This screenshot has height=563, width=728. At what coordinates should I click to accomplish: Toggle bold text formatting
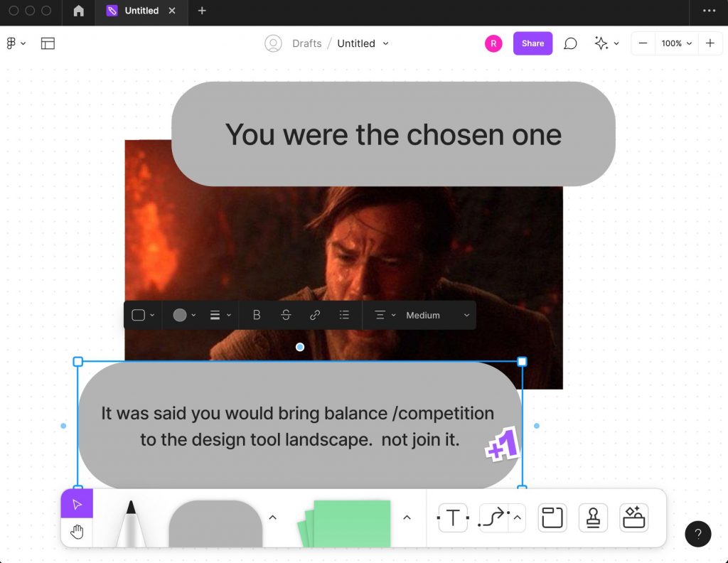(x=256, y=315)
